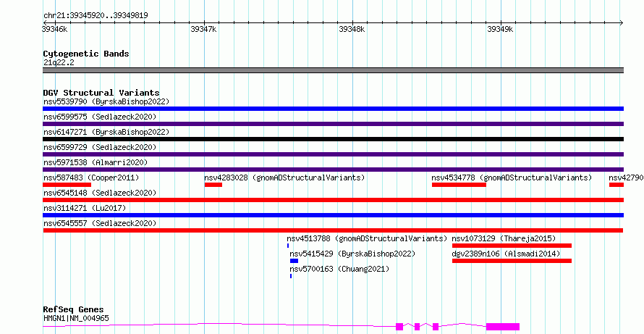Viewport: 644px width, 334px height.
Task: Click the nsv4283028 gnomAD label
Action: [x=284, y=178]
